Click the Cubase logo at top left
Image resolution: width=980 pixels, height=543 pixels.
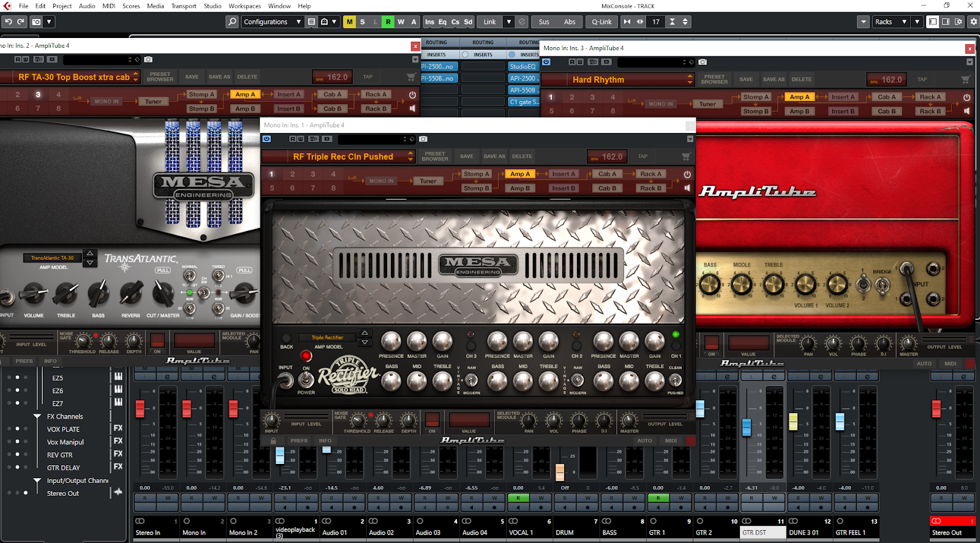tap(7, 6)
